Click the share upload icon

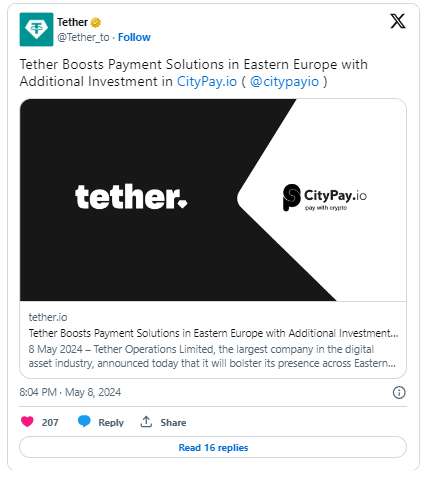click(146, 422)
